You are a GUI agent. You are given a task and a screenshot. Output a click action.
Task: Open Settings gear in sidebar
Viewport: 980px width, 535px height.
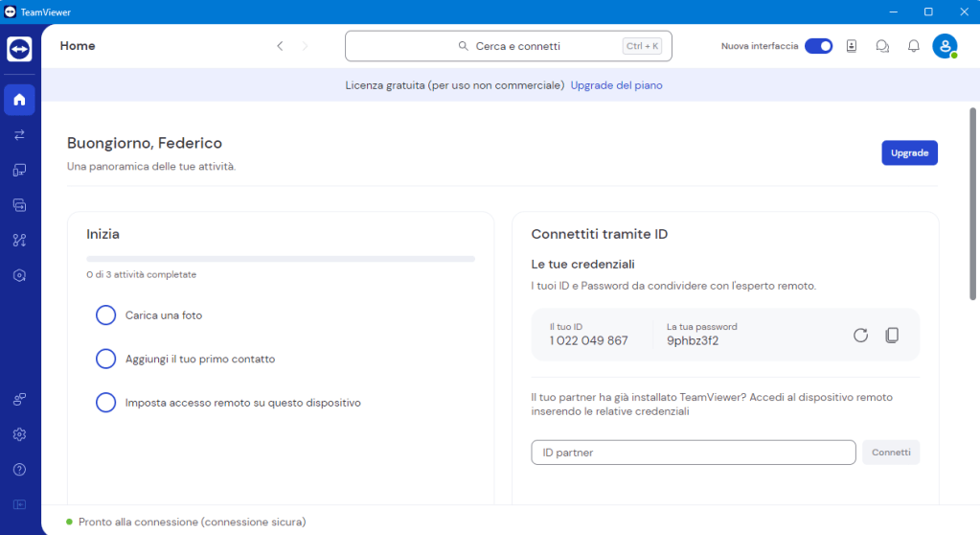tap(19, 434)
